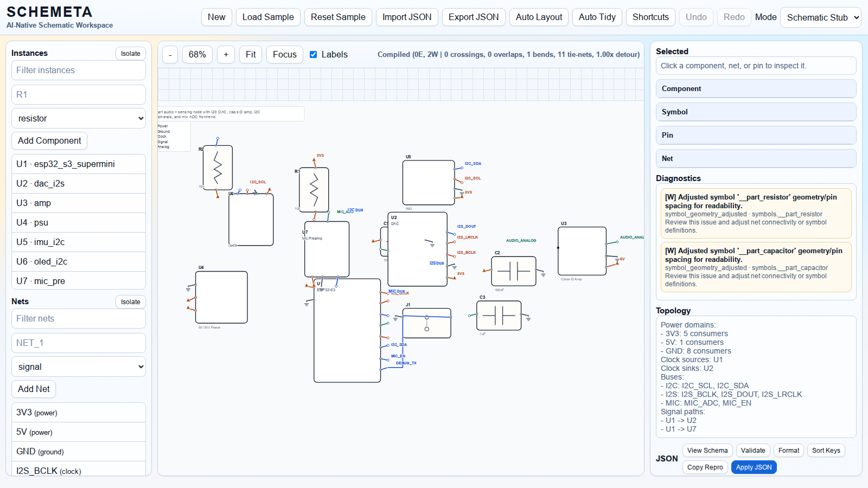Open the signal net type dropdown
The image size is (868, 488).
click(79, 367)
